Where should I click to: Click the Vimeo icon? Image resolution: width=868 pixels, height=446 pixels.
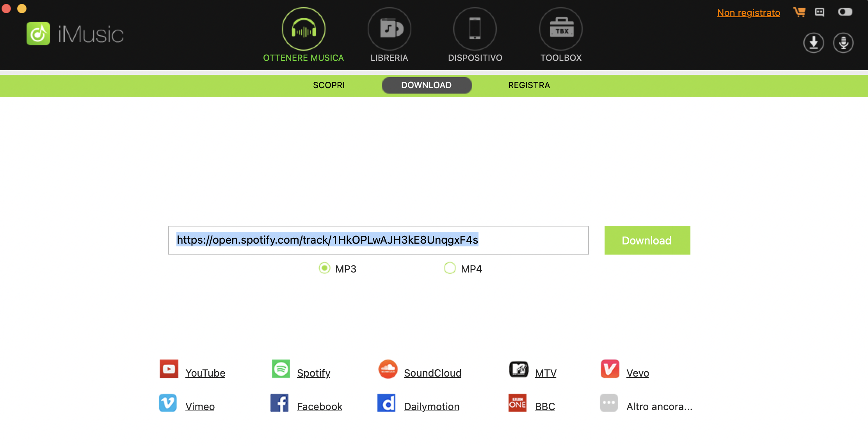168,403
